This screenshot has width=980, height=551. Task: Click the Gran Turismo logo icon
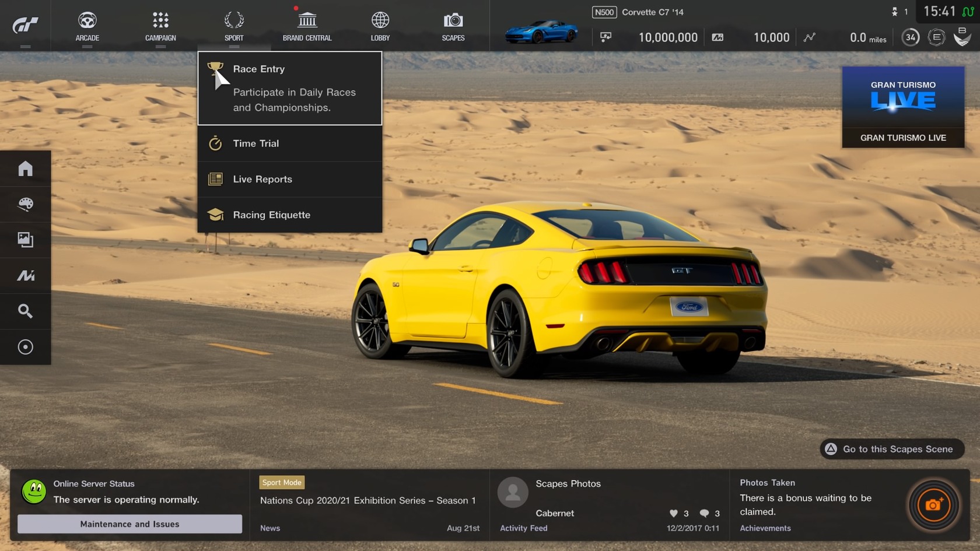pos(25,25)
